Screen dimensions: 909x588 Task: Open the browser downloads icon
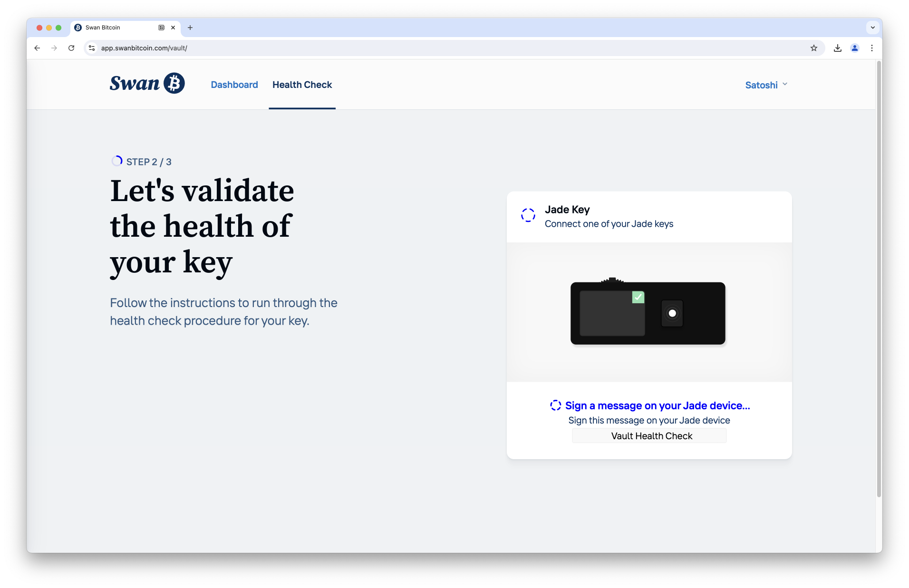pyautogui.click(x=838, y=48)
